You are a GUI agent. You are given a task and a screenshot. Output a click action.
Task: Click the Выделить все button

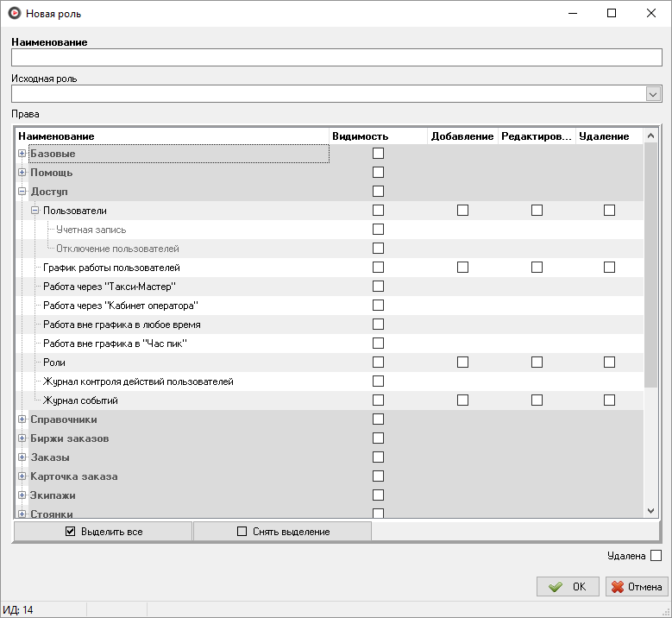[103, 532]
